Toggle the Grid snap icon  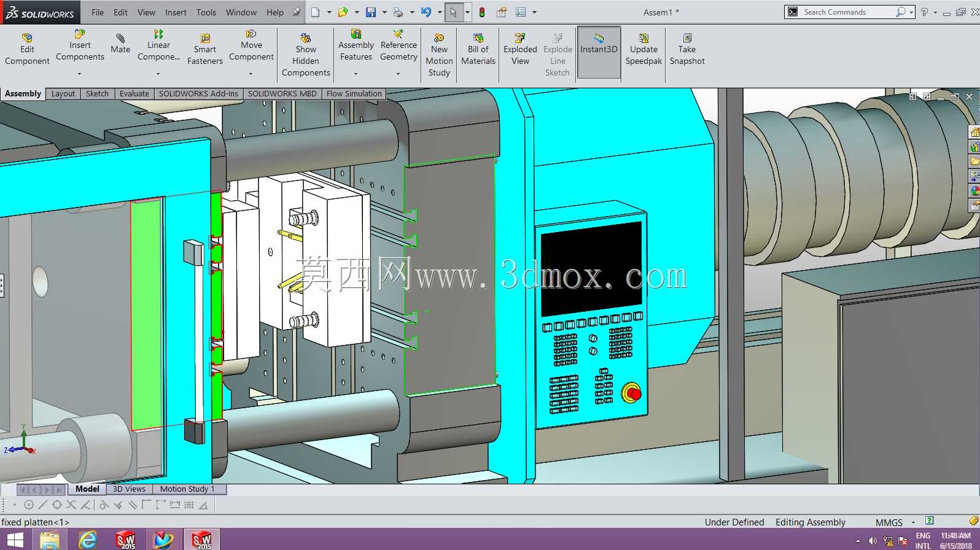tap(189, 505)
